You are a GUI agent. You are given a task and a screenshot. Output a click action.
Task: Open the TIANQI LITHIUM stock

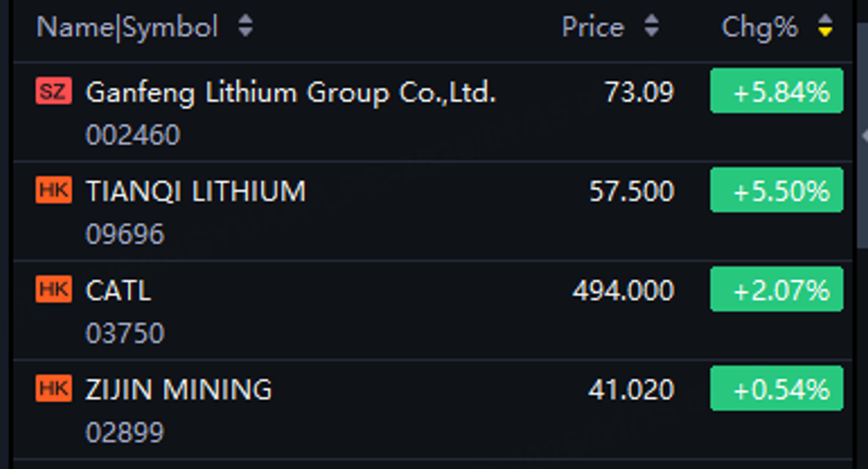195,192
